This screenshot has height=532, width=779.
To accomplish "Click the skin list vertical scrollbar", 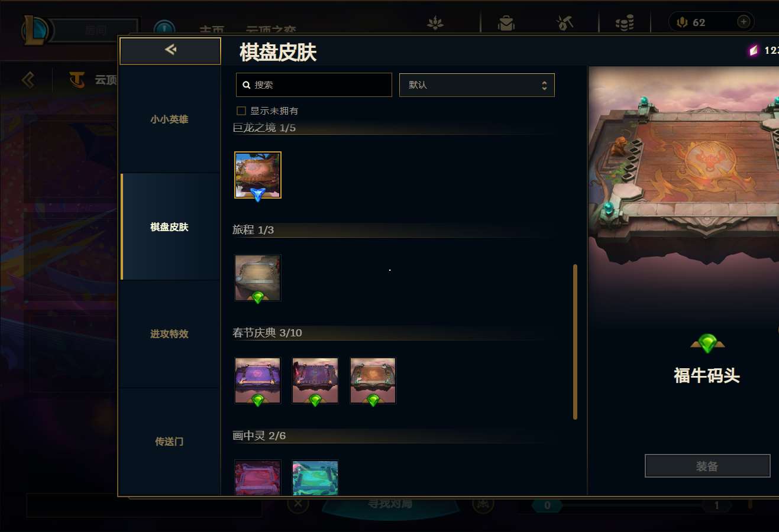I will tap(575, 342).
